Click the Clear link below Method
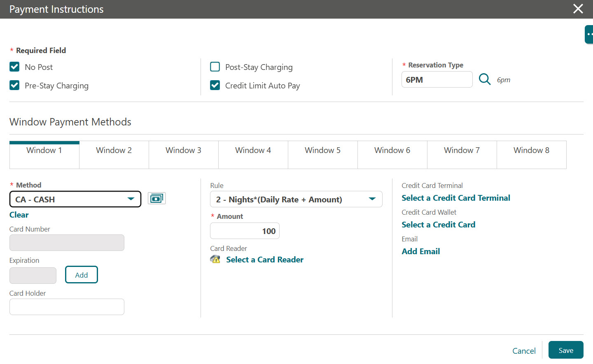The image size is (593, 364). click(19, 215)
